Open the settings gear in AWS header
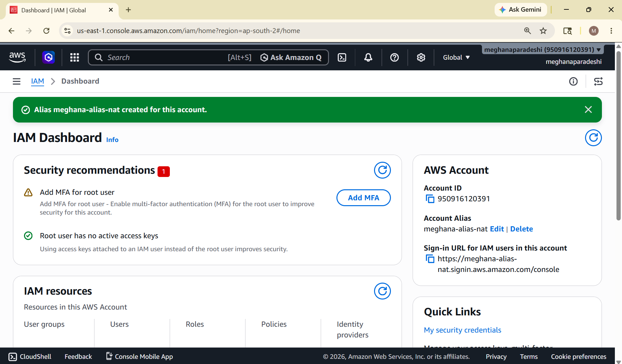Screen dimensions: 622x364 pos(421,57)
